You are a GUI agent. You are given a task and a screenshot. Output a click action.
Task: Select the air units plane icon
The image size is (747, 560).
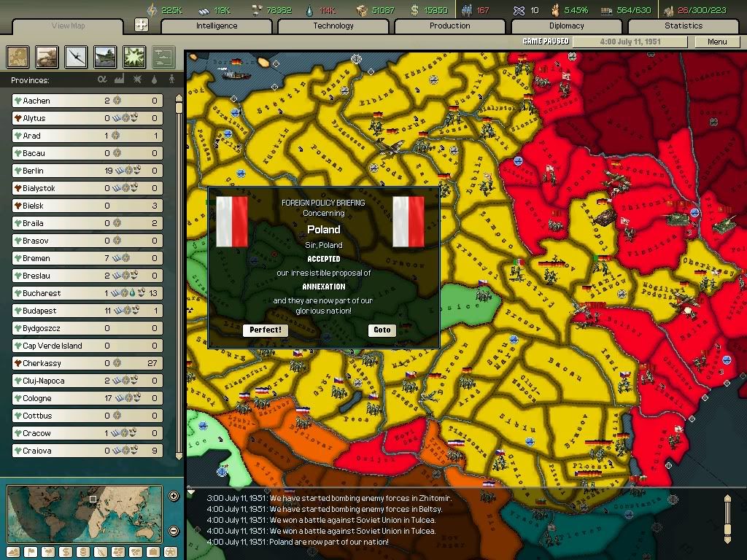[77, 57]
